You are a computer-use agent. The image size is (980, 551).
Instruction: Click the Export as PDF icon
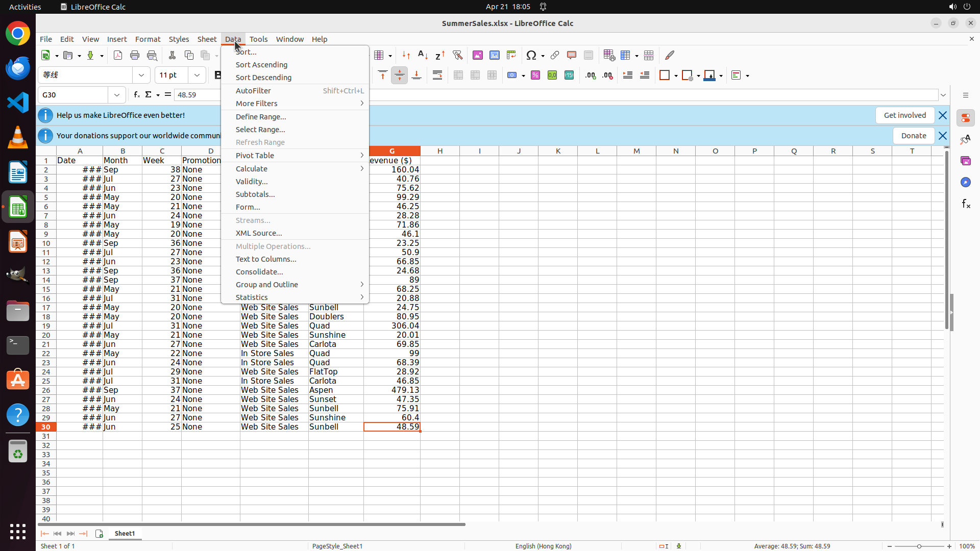tap(118, 55)
